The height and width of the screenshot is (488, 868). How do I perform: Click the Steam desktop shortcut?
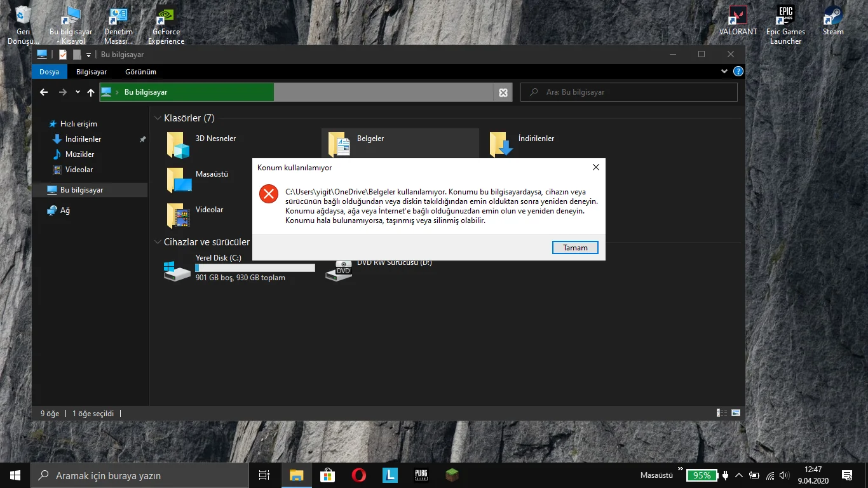tap(833, 21)
